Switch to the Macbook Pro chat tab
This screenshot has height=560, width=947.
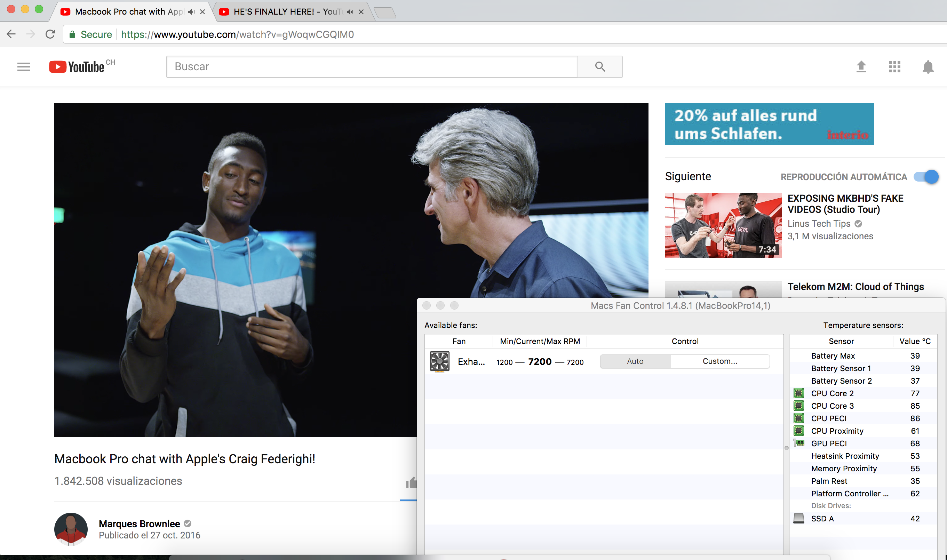point(129,12)
